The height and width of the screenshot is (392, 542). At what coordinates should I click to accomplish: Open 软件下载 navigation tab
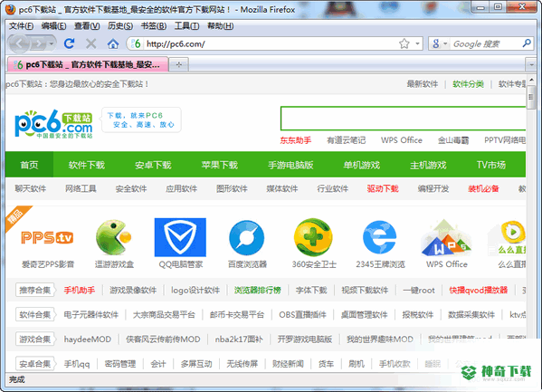point(87,165)
